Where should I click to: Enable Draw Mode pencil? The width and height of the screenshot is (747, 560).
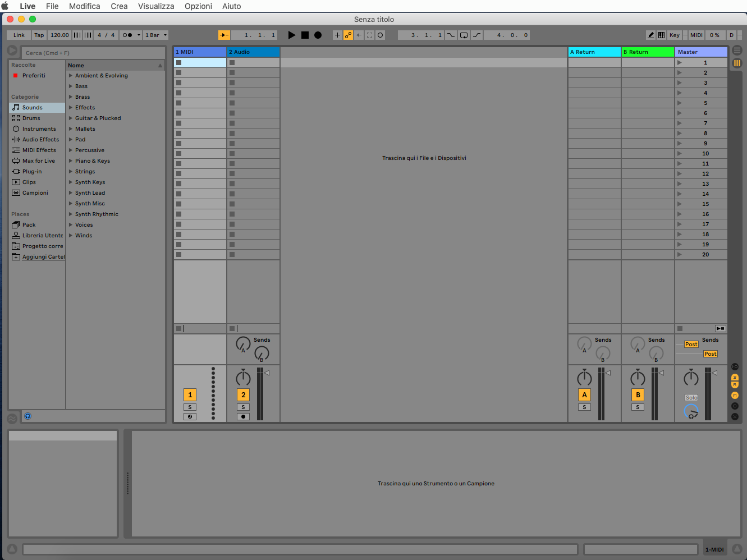pyautogui.click(x=650, y=35)
